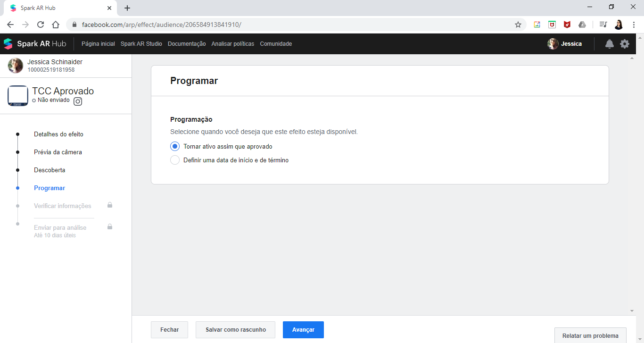Image resolution: width=644 pixels, height=343 pixels.
Task: Click the Não enviado status label
Action: pos(53,100)
